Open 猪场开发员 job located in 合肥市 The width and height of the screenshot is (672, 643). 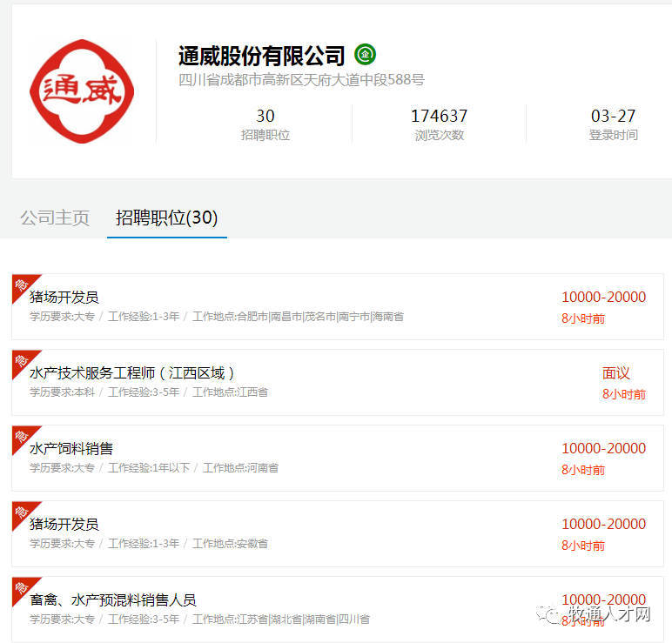click(64, 297)
